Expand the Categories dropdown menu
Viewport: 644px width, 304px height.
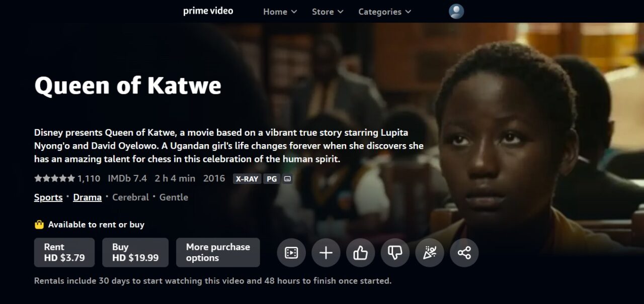pos(384,12)
